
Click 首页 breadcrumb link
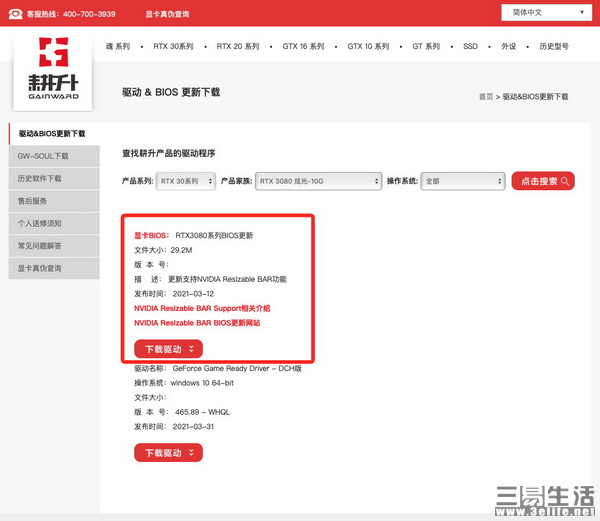coord(485,97)
